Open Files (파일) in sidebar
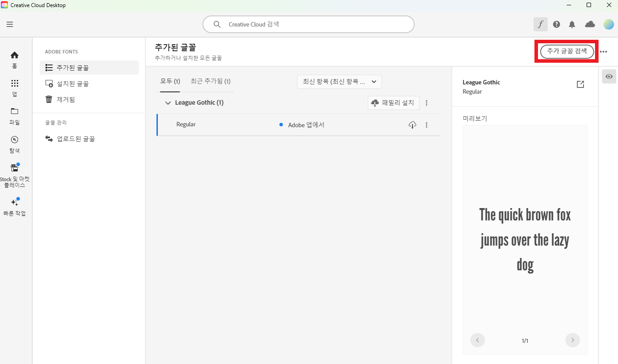The image size is (618, 364). 15,116
